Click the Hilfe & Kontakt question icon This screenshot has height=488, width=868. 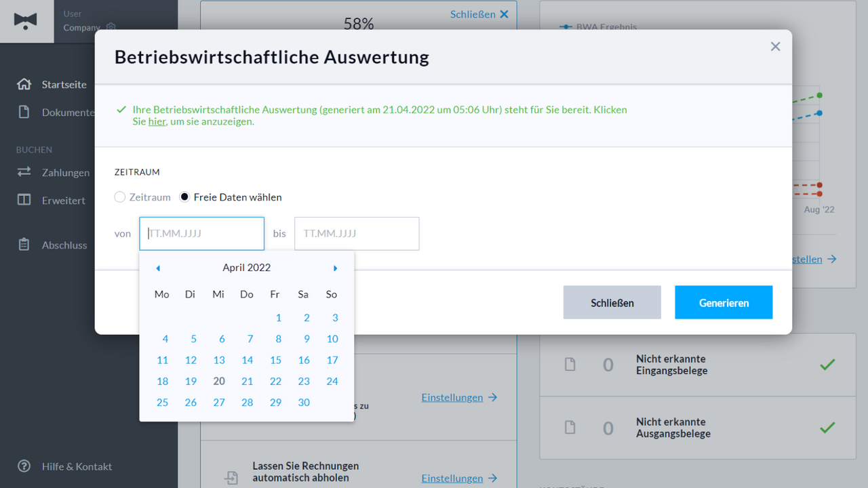pos(24,466)
